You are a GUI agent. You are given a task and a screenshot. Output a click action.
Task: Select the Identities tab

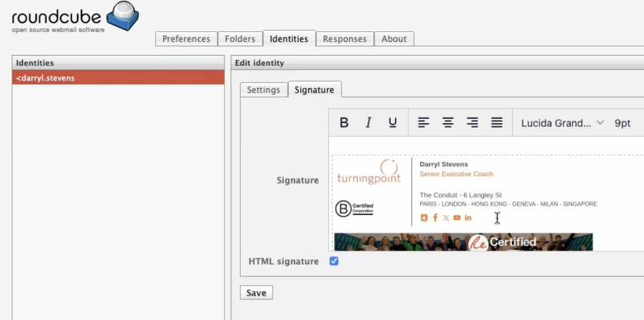tap(289, 39)
